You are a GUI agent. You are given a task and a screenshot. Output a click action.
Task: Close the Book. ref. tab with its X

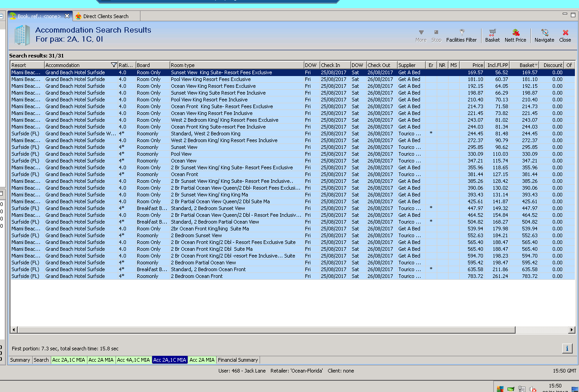pyautogui.click(x=67, y=16)
